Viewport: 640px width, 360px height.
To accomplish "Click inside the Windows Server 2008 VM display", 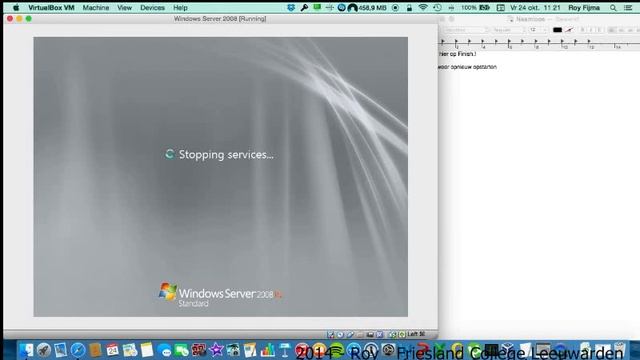I will tap(220, 177).
